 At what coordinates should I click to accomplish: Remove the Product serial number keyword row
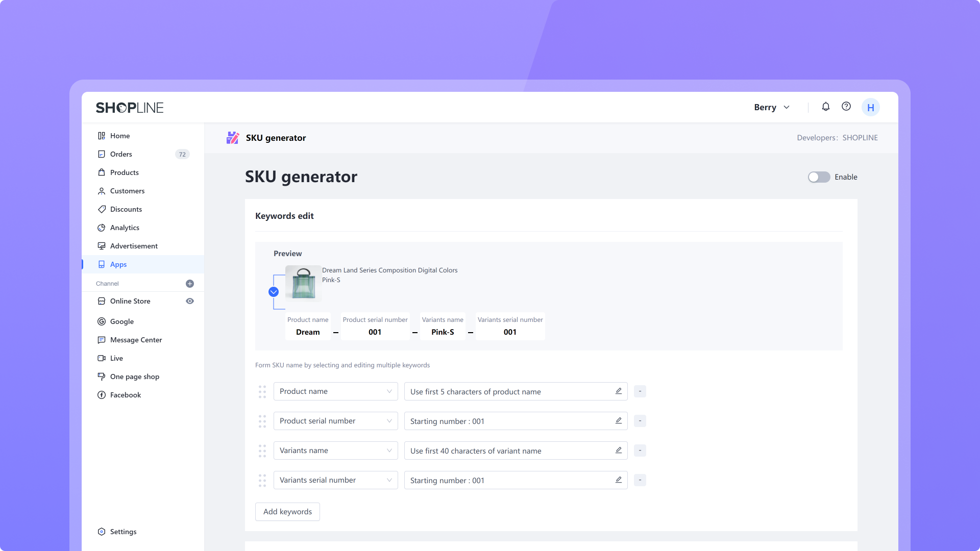(x=640, y=421)
